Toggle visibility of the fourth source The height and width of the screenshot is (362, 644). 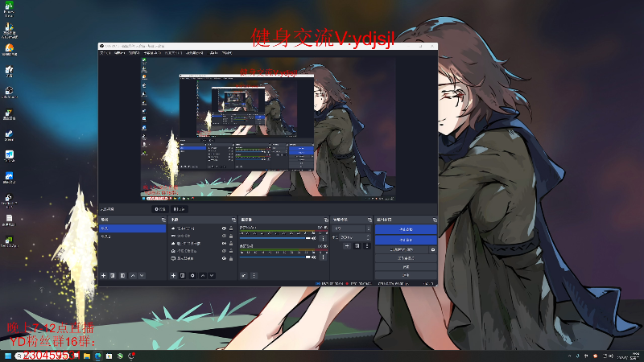(x=224, y=251)
